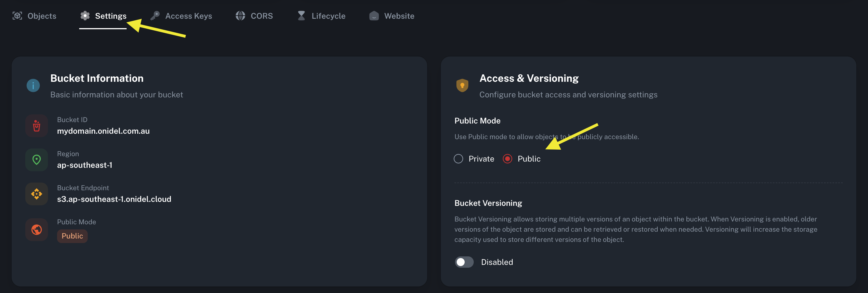The width and height of the screenshot is (868, 293).
Task: Open the Objects tab
Action: tap(34, 16)
